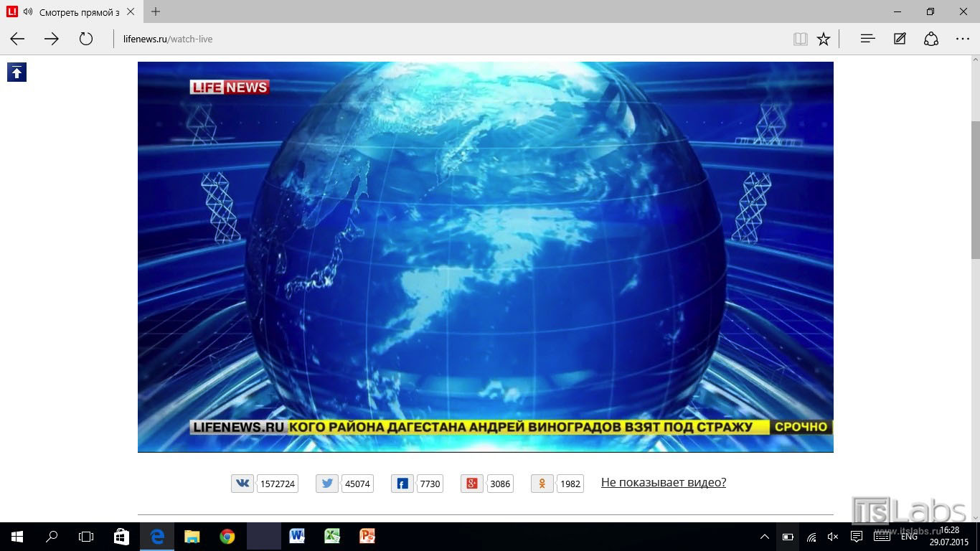Viewport: 980px width, 551px height.
Task: Share on Google Plus button
Action: click(x=472, y=484)
